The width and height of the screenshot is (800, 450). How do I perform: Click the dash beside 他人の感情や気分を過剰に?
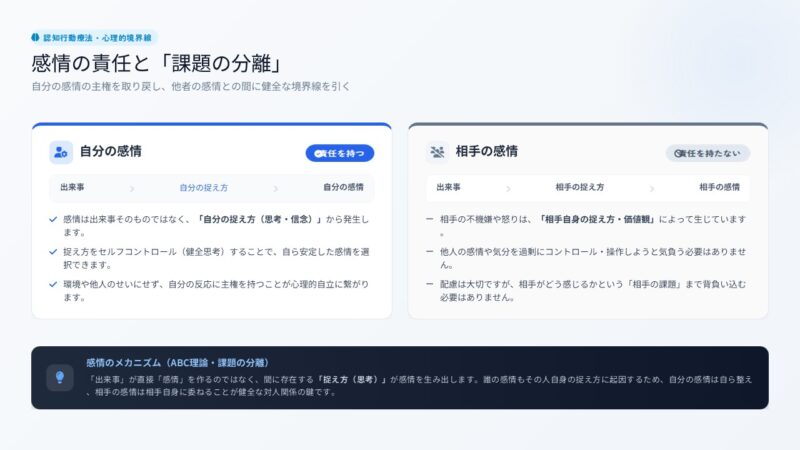(x=430, y=252)
